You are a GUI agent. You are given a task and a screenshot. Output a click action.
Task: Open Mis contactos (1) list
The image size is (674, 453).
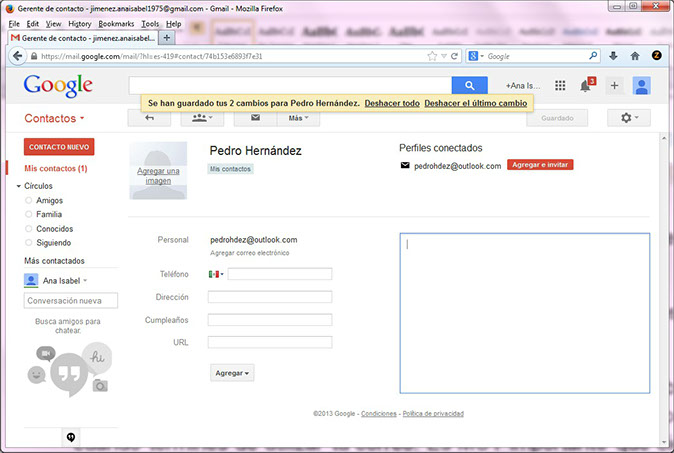56,168
